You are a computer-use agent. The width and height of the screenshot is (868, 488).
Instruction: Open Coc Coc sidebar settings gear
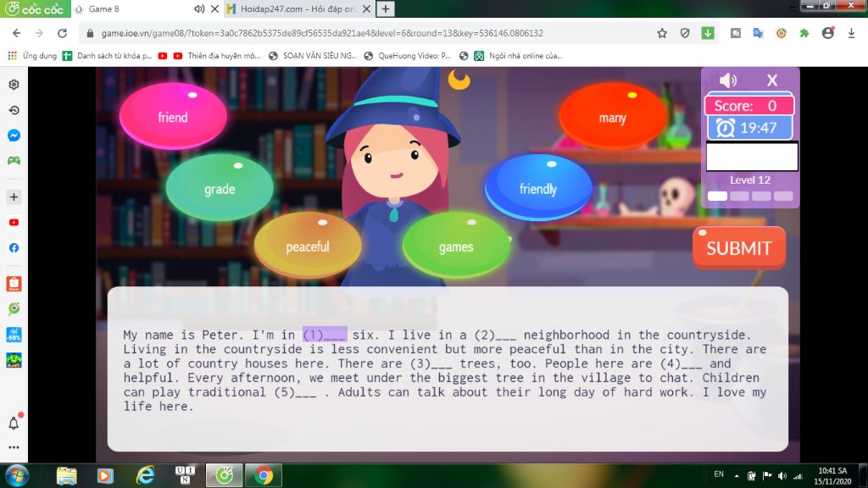pyautogui.click(x=14, y=84)
